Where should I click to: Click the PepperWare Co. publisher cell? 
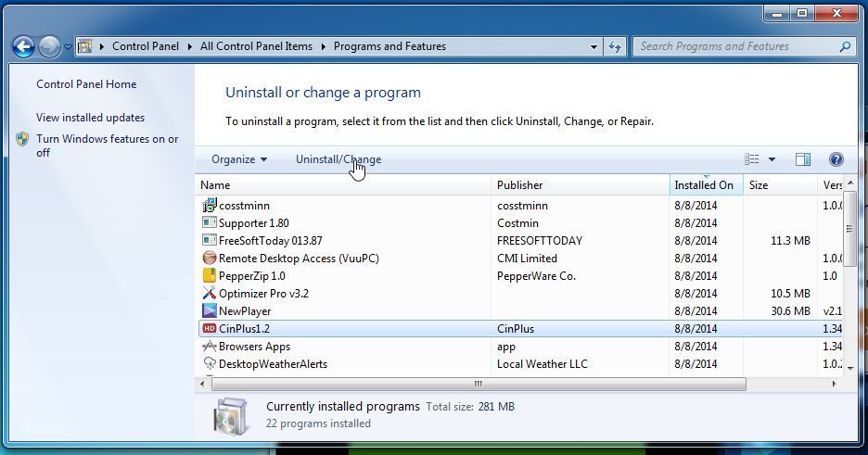[536, 275]
